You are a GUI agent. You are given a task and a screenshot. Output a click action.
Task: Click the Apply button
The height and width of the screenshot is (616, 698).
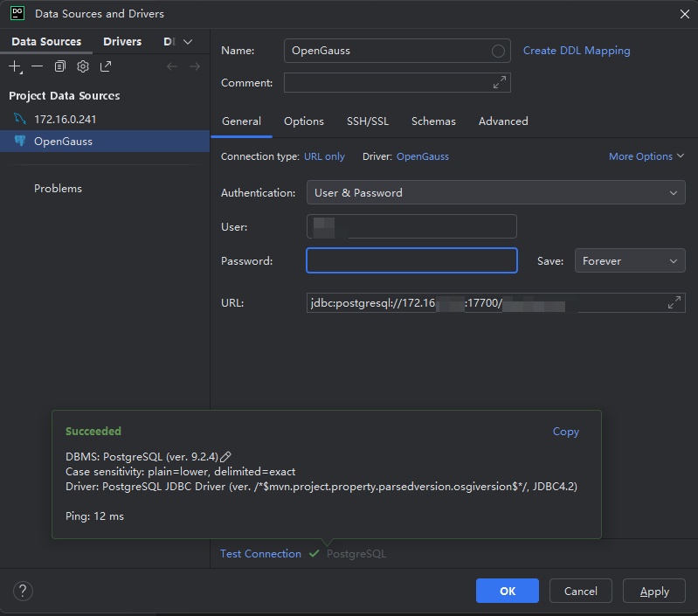654,591
